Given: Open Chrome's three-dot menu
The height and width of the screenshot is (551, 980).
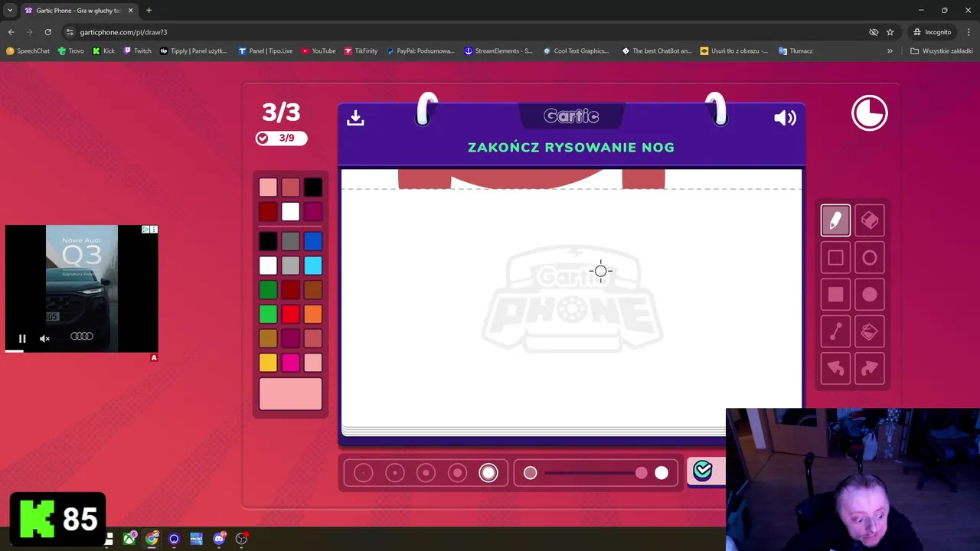Looking at the screenshot, I should tap(969, 32).
